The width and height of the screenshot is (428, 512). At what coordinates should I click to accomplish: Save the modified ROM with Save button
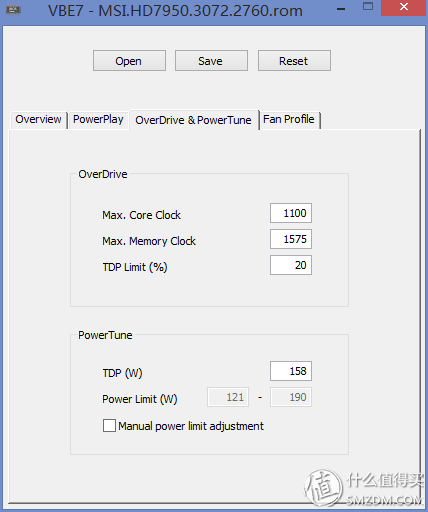211,61
